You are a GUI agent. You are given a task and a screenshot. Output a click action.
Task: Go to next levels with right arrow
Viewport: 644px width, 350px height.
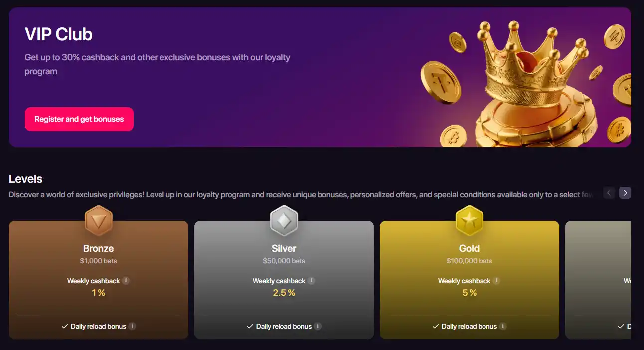coord(625,193)
